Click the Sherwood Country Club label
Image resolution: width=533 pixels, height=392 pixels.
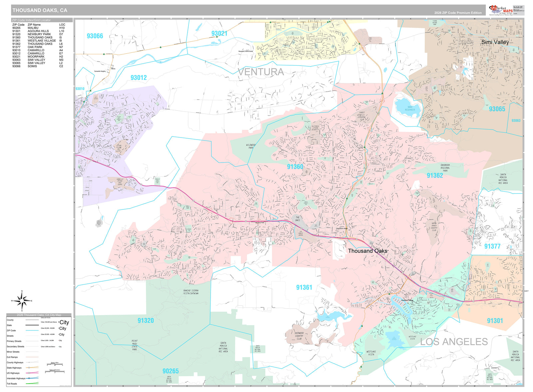click(x=299, y=336)
